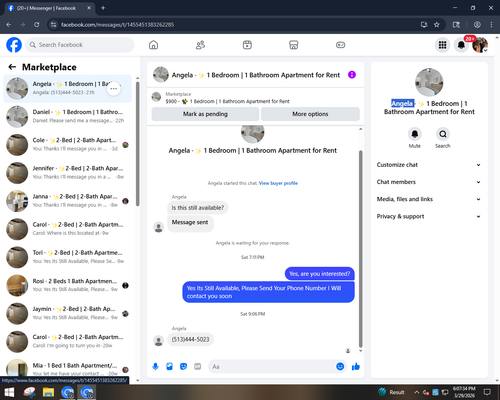Screen dimensions: 500x400
Task: Choose a GIF icon in composer
Action: click(198, 367)
